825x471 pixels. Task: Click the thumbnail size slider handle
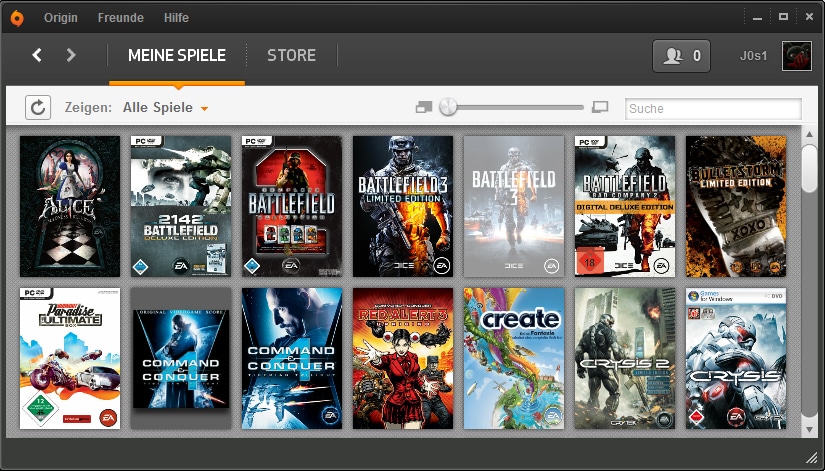click(x=448, y=107)
